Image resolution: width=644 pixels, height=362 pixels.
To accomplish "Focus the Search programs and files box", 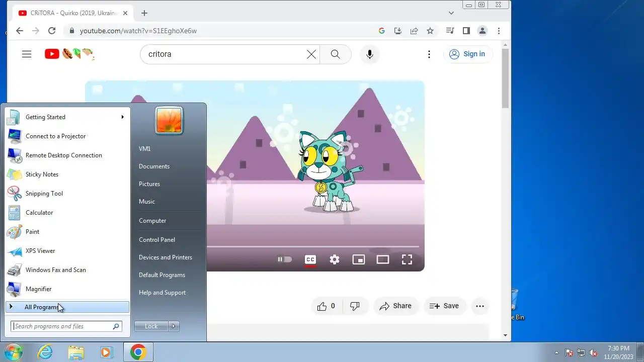I will tap(66, 326).
